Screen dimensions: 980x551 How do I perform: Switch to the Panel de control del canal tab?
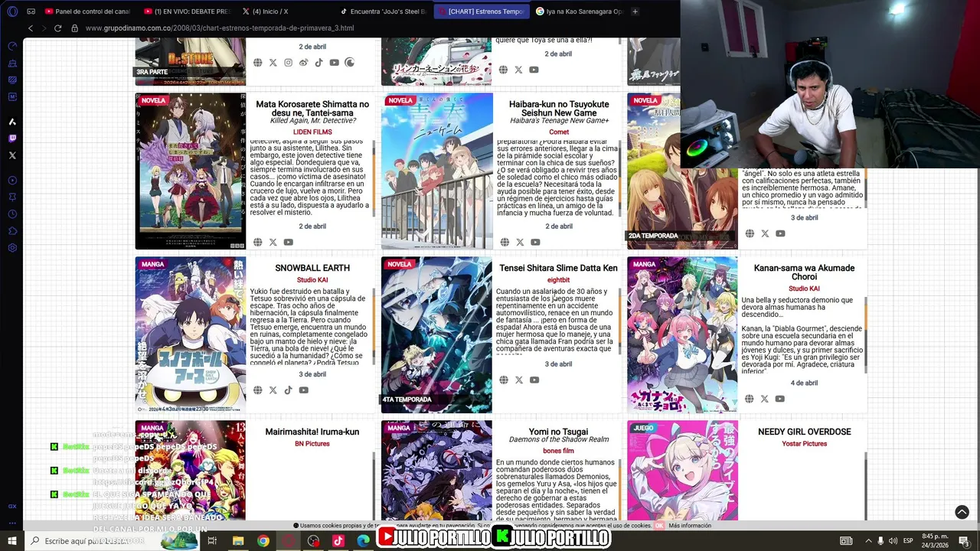coord(87,11)
